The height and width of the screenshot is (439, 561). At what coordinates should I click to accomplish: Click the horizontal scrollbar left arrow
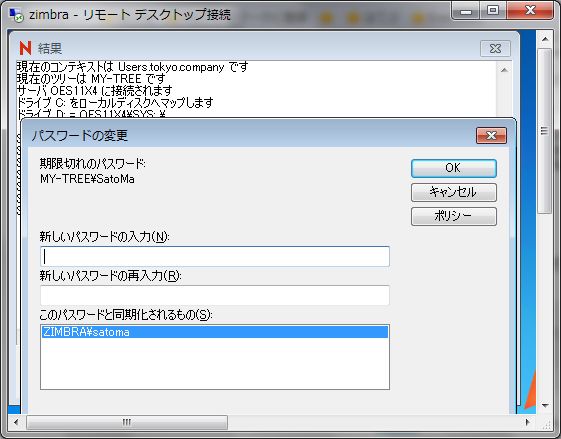(16, 422)
